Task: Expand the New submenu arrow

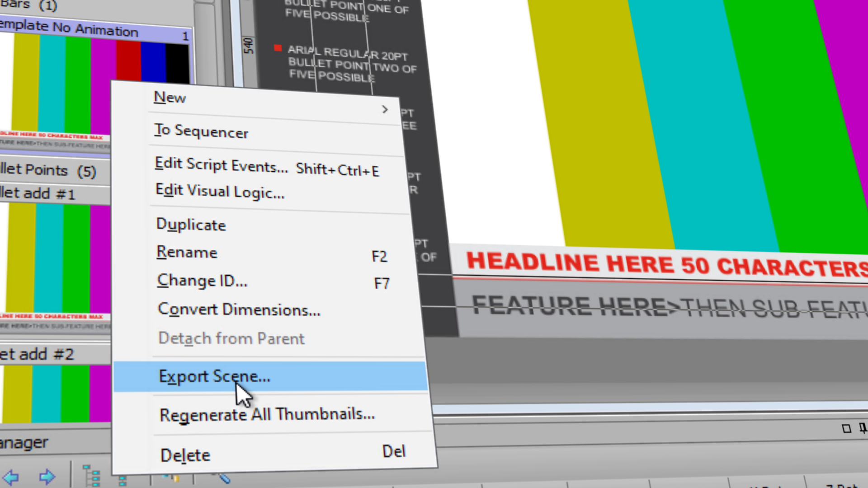Action: [x=385, y=109]
